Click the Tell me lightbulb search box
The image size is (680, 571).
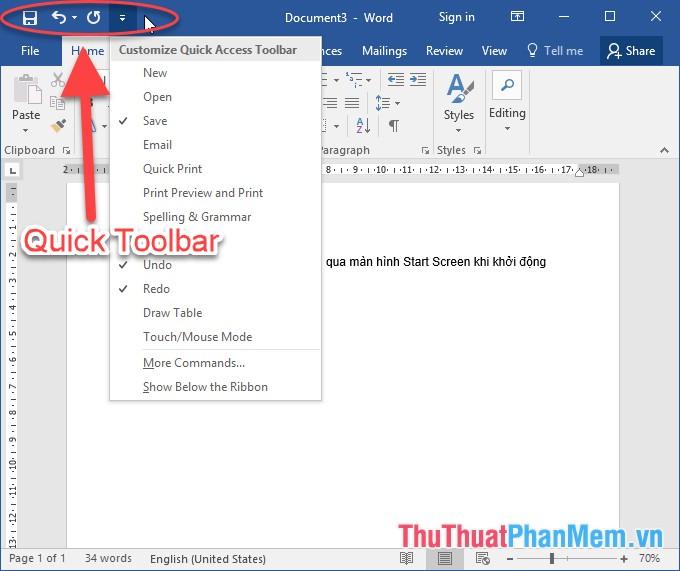555,51
